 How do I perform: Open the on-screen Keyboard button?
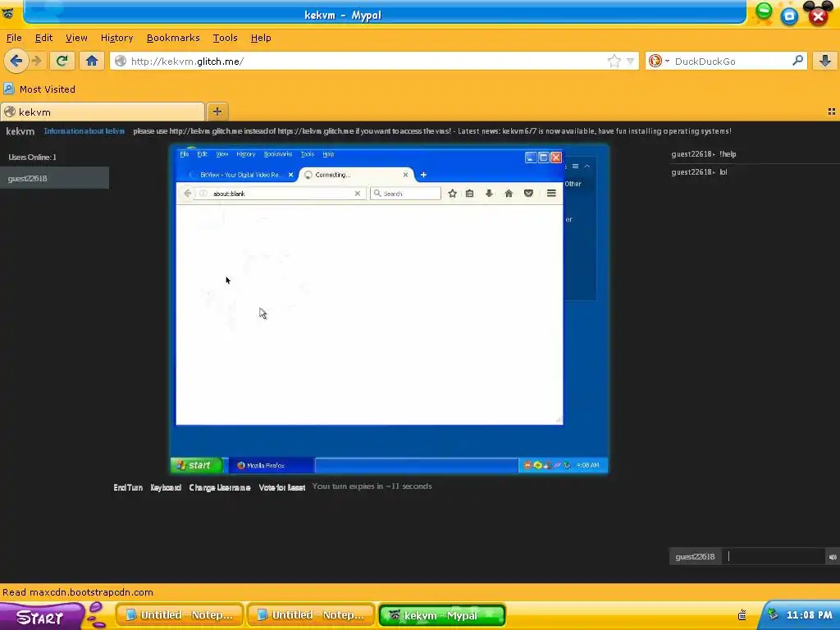tap(166, 487)
